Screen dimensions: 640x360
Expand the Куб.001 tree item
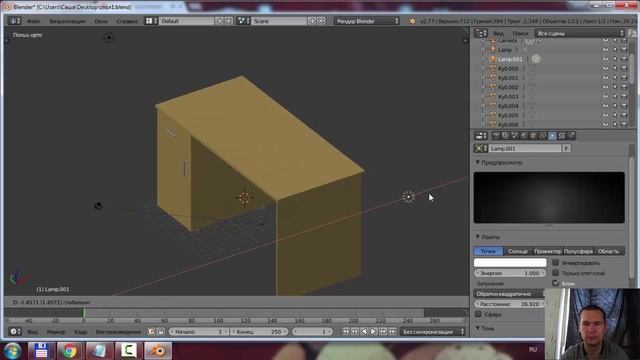point(483,78)
